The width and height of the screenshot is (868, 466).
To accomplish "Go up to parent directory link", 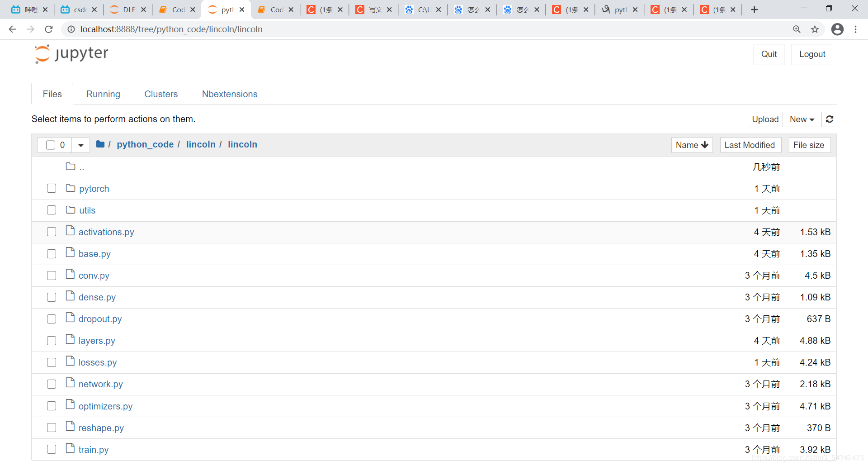I will pos(82,167).
